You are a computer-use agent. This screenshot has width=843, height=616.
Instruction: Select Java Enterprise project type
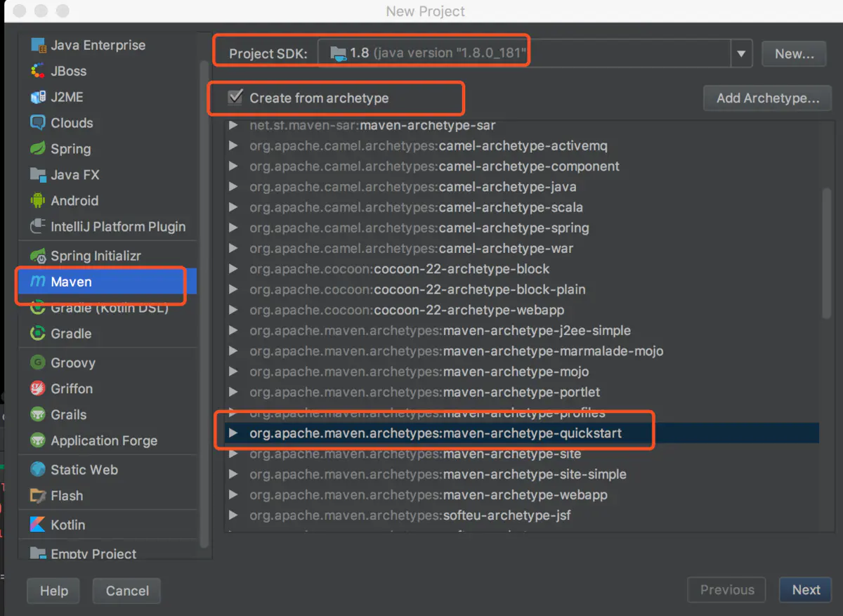[108, 45]
